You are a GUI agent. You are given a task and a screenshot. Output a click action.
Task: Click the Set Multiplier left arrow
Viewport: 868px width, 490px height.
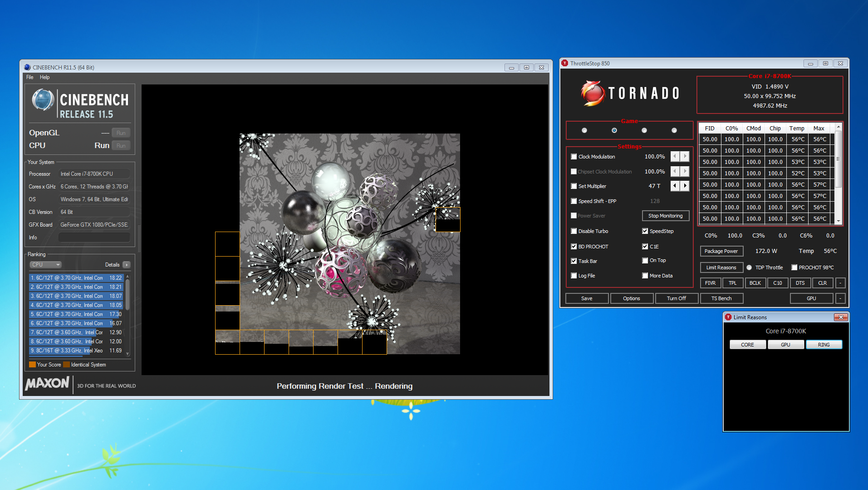coord(675,186)
